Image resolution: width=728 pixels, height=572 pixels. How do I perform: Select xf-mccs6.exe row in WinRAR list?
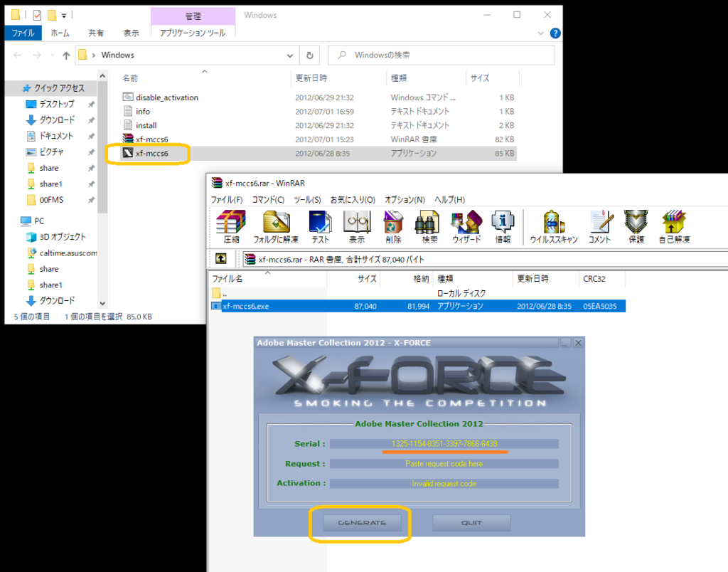coord(418,306)
